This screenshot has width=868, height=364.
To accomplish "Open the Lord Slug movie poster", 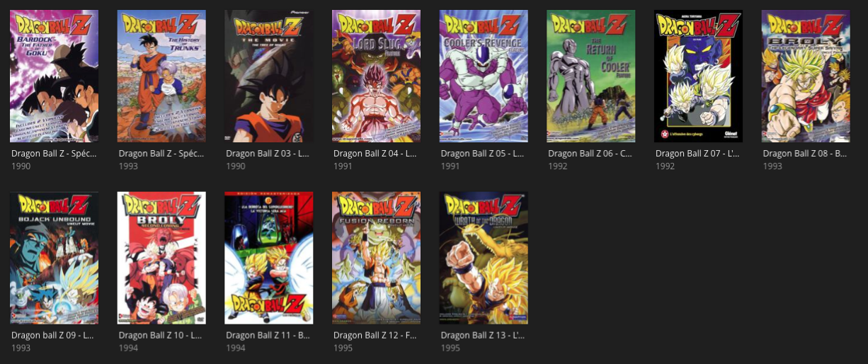I will [376, 76].
